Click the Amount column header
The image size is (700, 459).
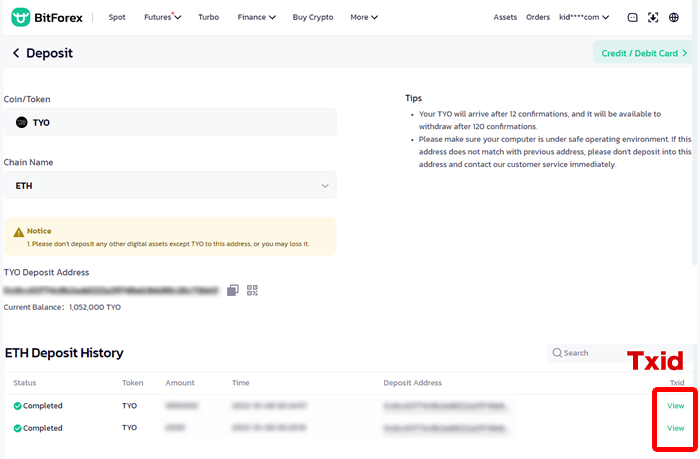pos(180,383)
